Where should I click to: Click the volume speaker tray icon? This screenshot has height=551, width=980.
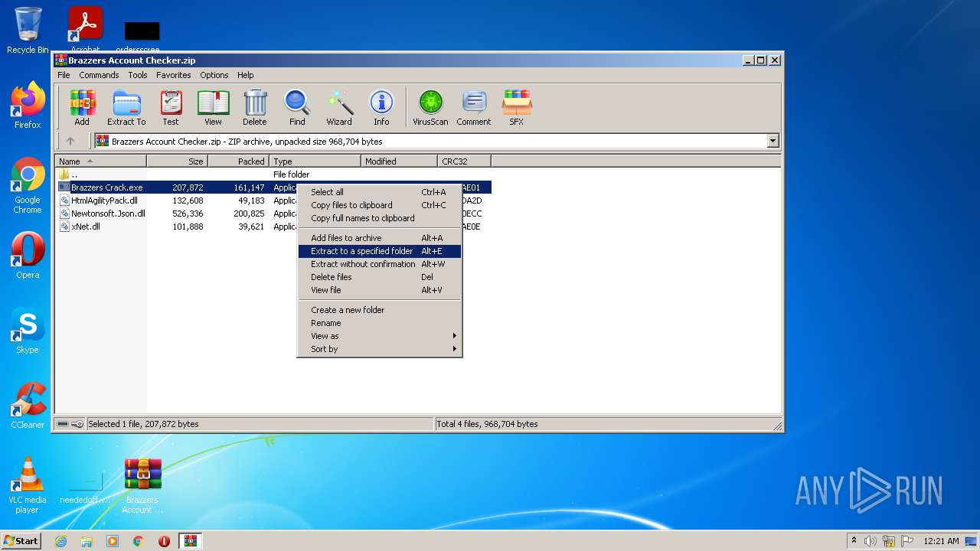[x=870, y=541]
